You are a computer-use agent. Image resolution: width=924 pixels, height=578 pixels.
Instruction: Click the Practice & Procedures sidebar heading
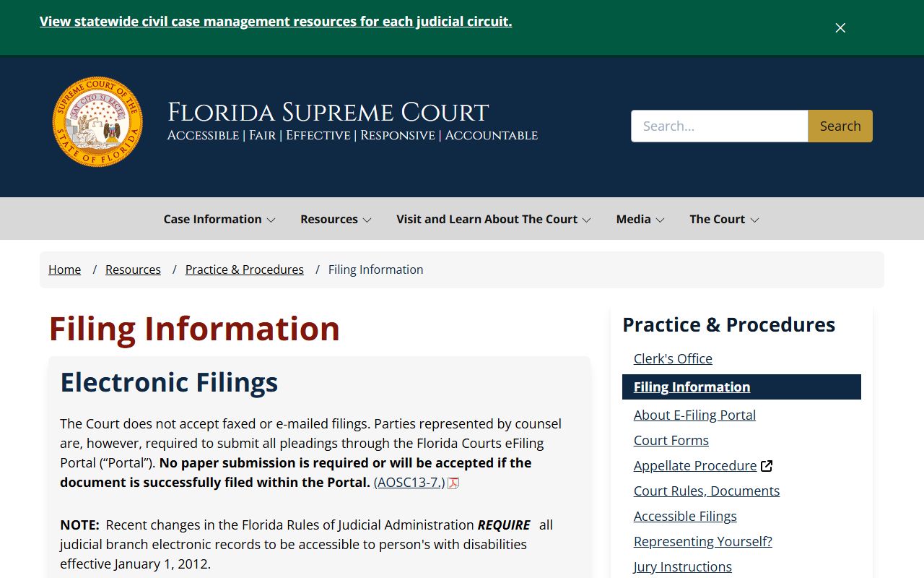coord(729,325)
